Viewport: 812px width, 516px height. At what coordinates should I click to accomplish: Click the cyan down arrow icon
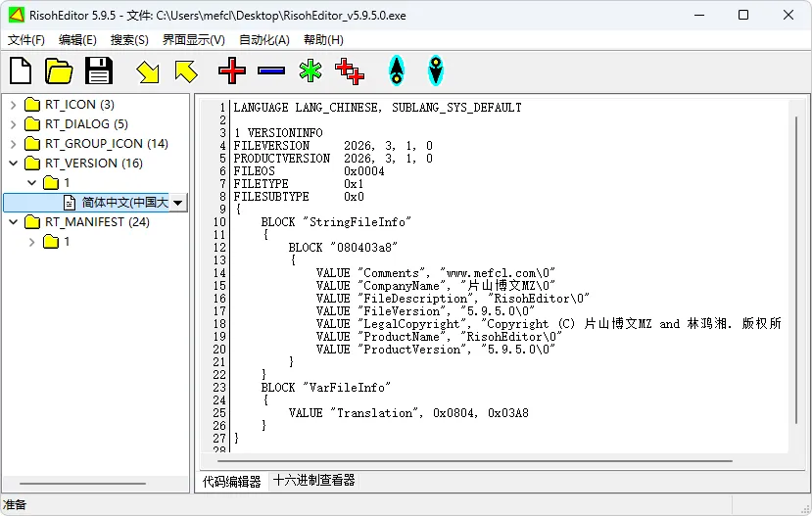(436, 70)
